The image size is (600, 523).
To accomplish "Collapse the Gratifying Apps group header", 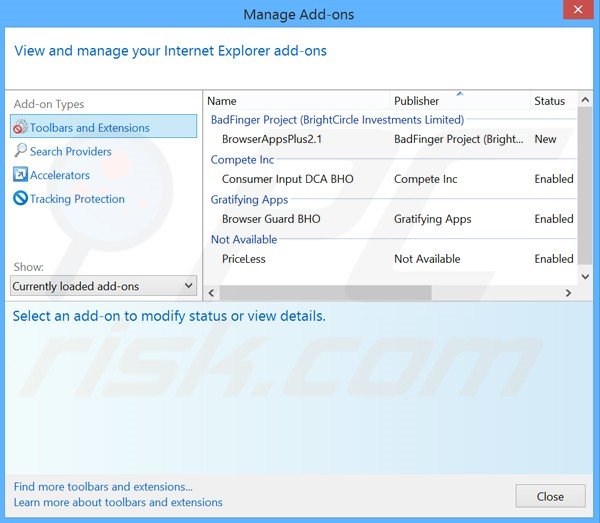I will [249, 199].
